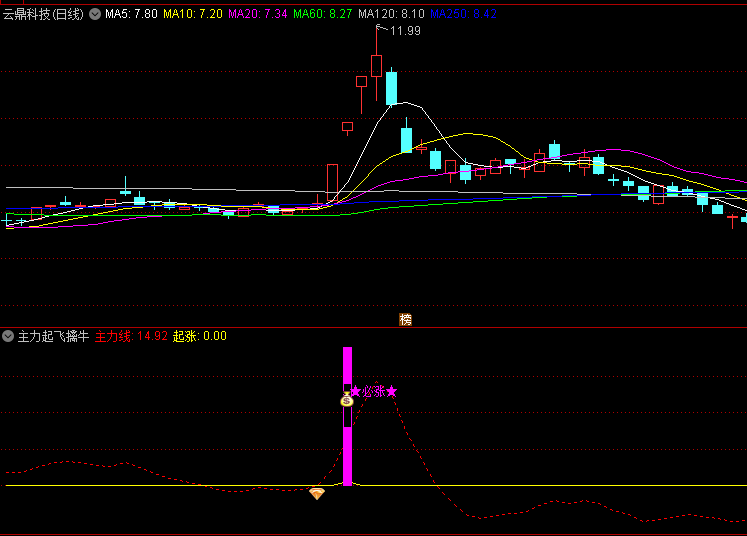Screen dimensions: 747x536
Task: Select the MA120: 8.10 legend
Action: coord(391,14)
